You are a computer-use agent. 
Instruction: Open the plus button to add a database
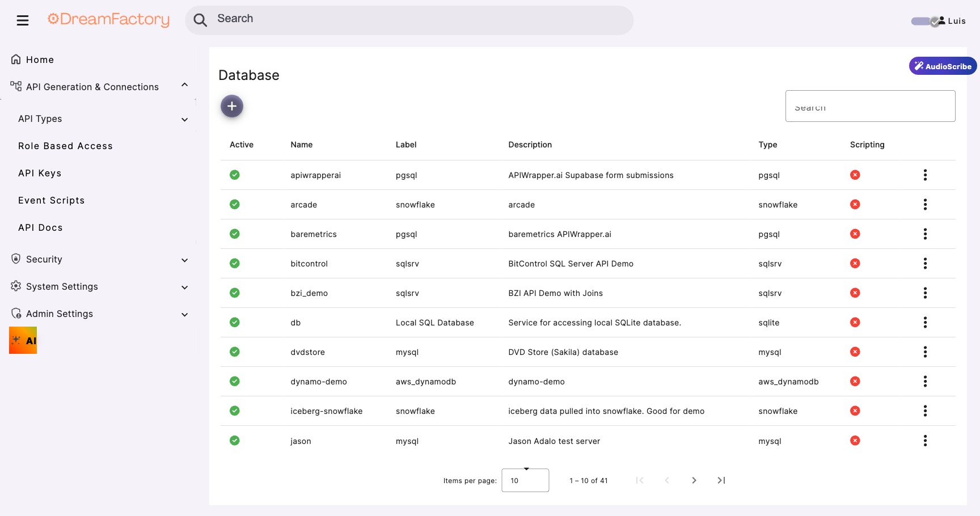click(x=232, y=106)
